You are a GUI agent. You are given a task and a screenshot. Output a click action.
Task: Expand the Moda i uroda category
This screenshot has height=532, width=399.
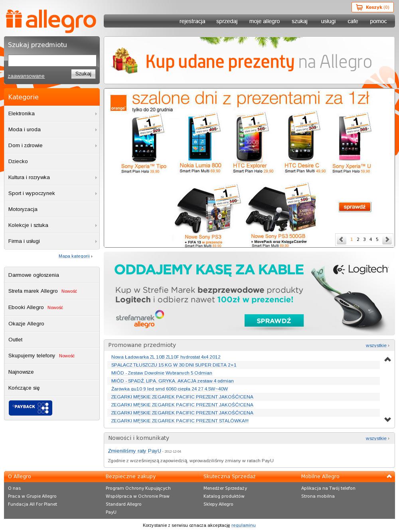[x=52, y=130]
